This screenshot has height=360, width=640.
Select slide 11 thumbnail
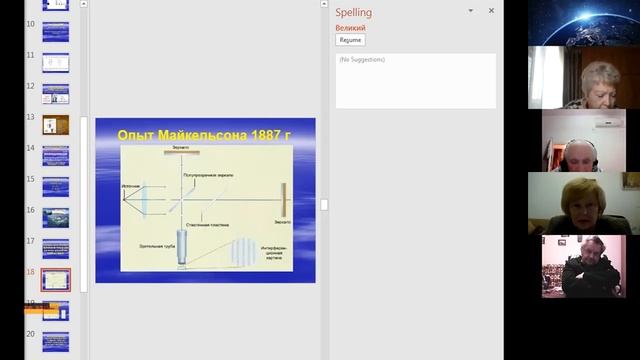(x=56, y=63)
